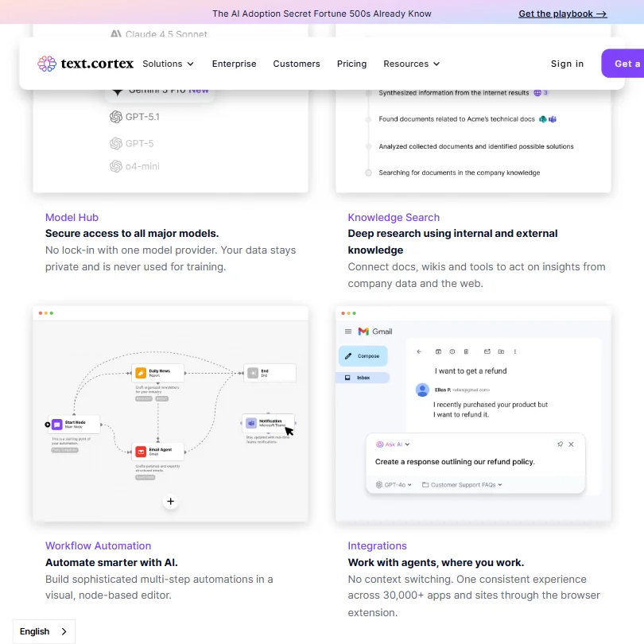Click the Gmail logo icon

[363, 332]
